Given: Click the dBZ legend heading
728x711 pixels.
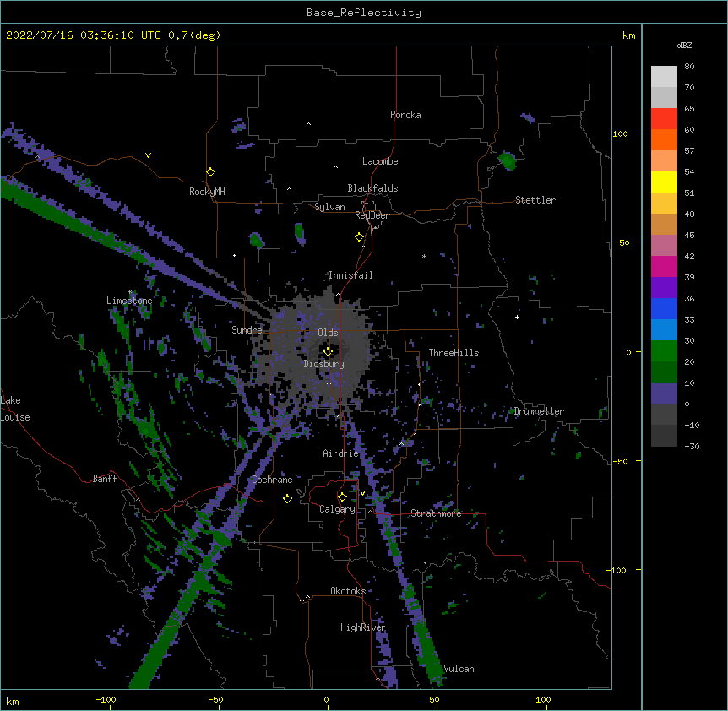Looking at the screenshot, I should click(684, 46).
